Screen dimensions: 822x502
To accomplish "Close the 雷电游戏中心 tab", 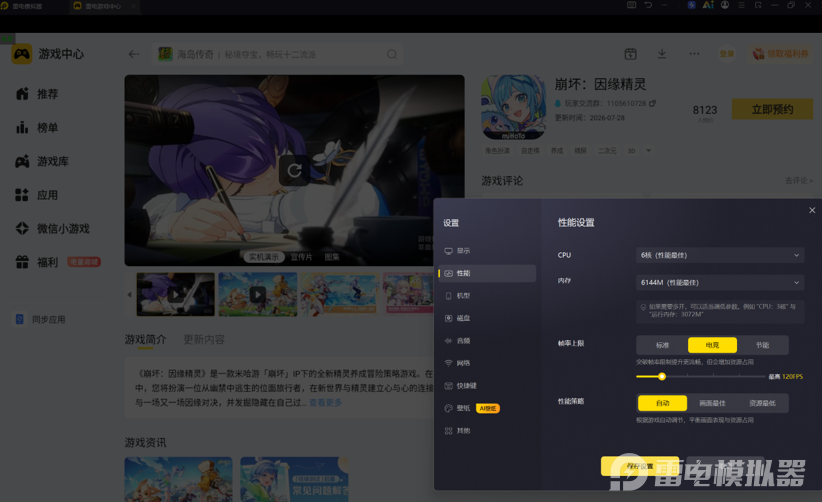I will (x=133, y=6).
